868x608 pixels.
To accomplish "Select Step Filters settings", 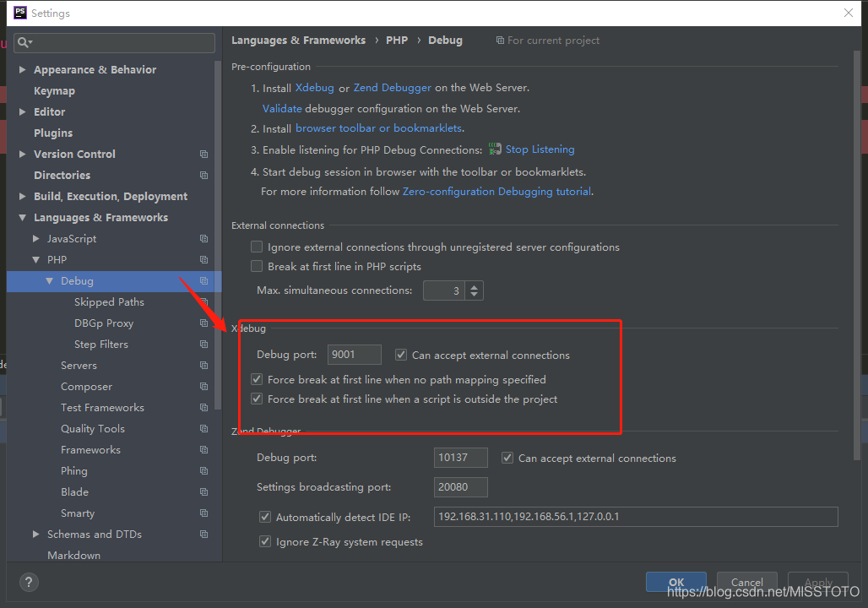I will click(x=101, y=344).
